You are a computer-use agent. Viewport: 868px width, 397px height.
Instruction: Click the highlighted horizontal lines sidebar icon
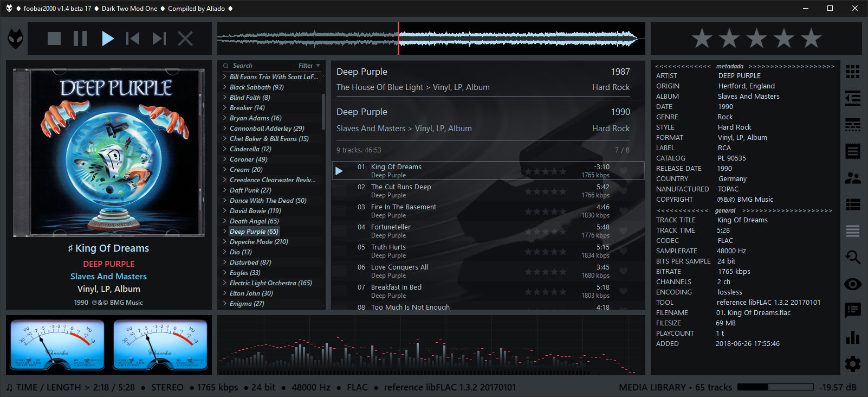[853, 231]
